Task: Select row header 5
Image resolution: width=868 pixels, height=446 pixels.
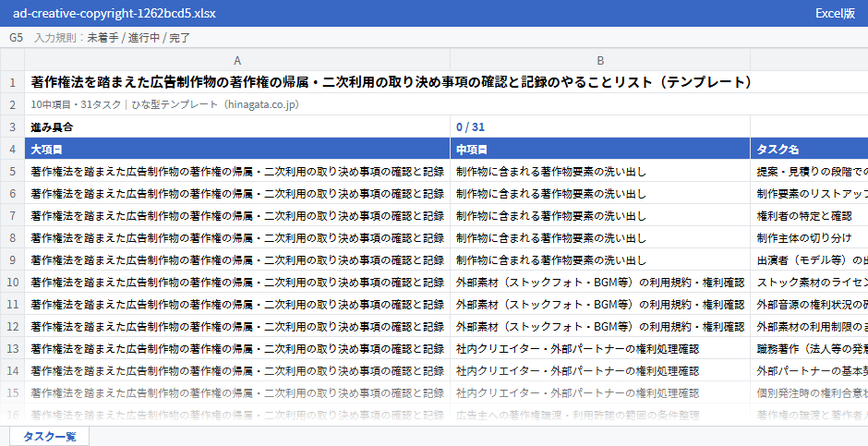Action: tap(12, 171)
